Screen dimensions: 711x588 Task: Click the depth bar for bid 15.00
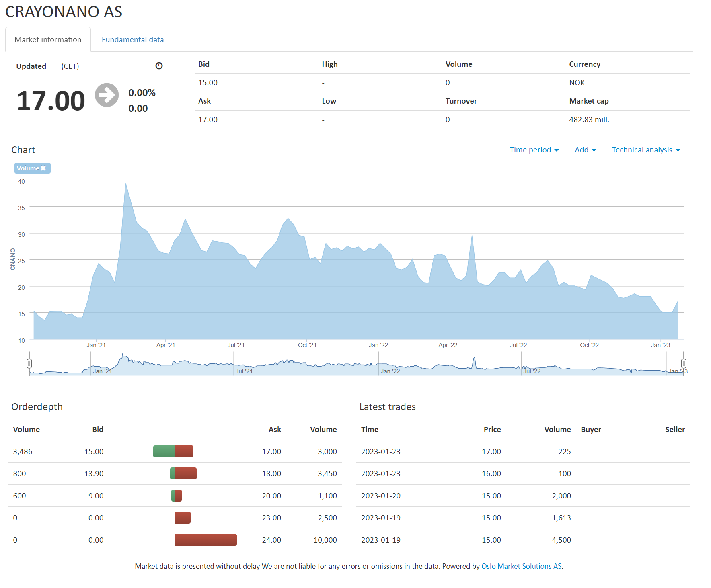click(164, 451)
